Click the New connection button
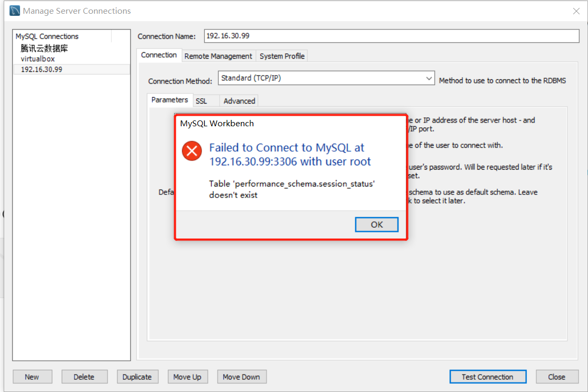588x392 pixels. pos(32,377)
